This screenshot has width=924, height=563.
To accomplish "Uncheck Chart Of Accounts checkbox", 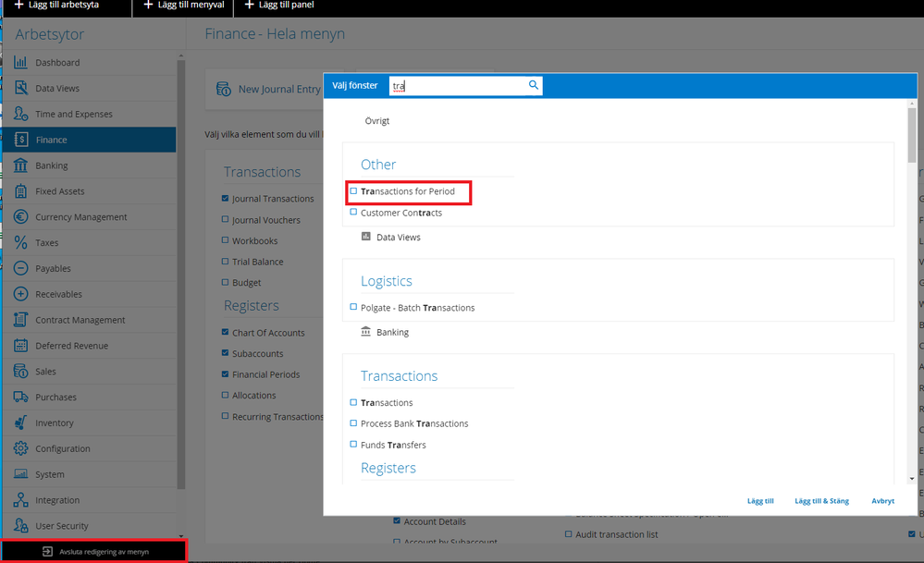I will point(225,332).
